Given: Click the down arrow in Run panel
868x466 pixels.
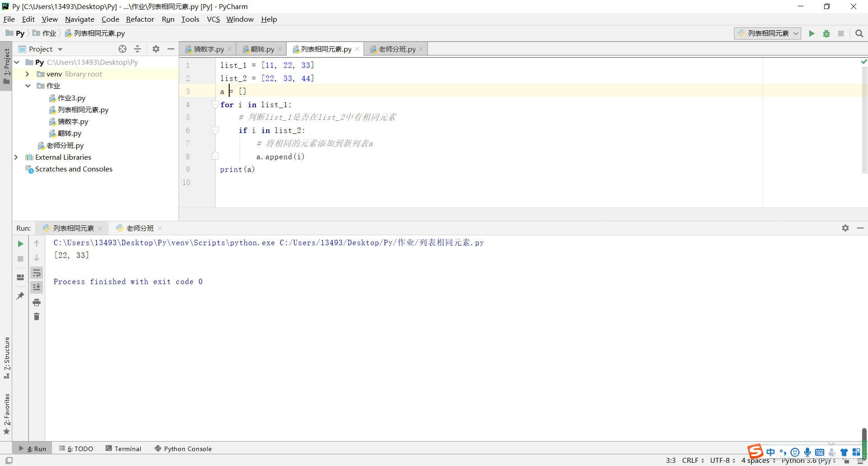Looking at the screenshot, I should click(37, 258).
